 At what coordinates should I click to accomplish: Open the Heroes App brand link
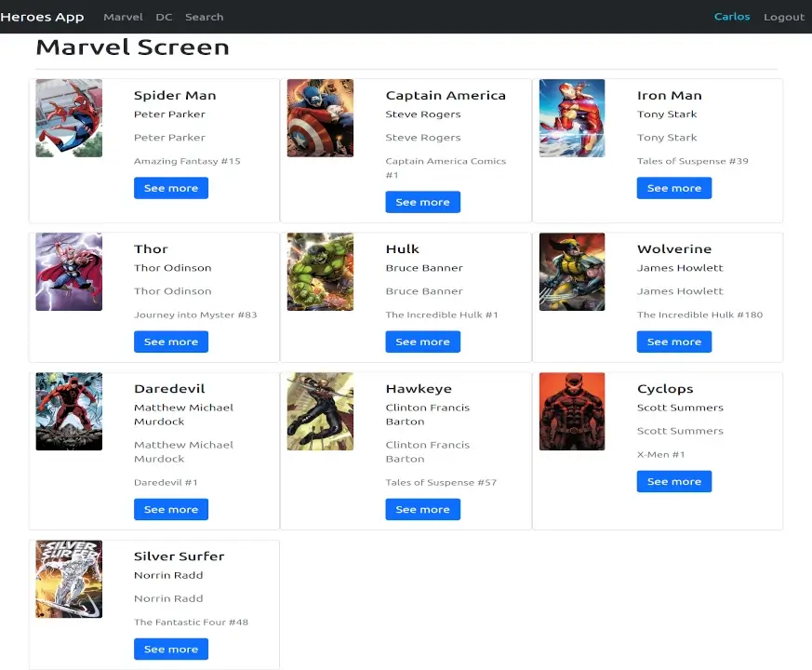[x=42, y=17]
